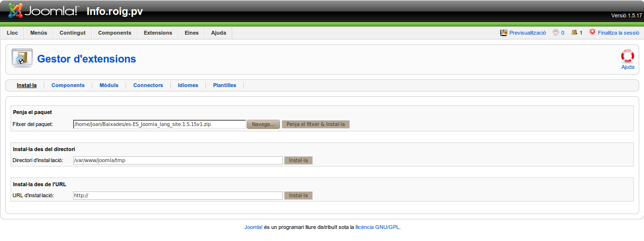644x241 pixels.
Task: Select the Instal·la submenu tab
Action: click(x=26, y=85)
